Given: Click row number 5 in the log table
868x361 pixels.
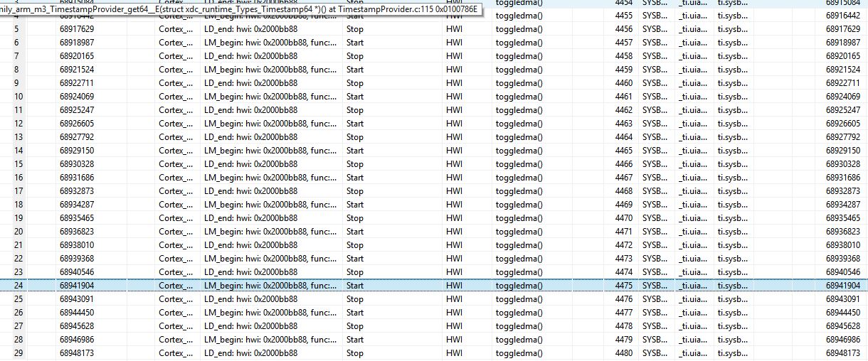Looking at the screenshot, I should (x=17, y=29).
